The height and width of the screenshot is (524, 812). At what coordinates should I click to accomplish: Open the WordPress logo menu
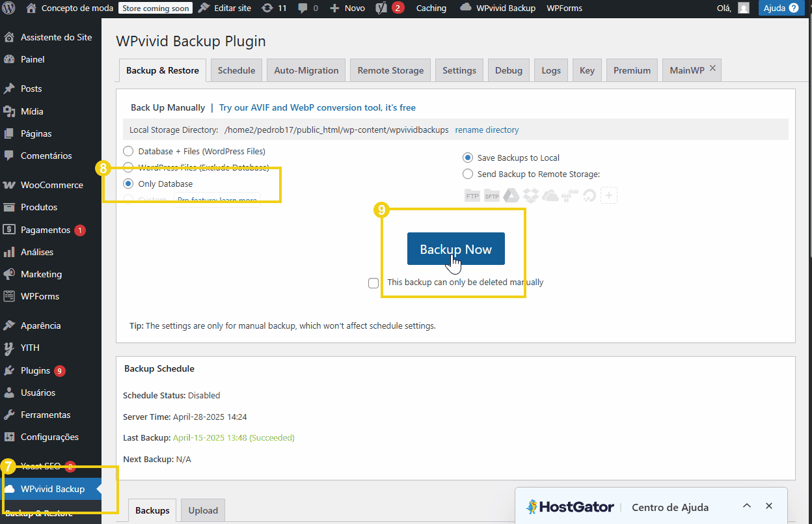(9, 8)
